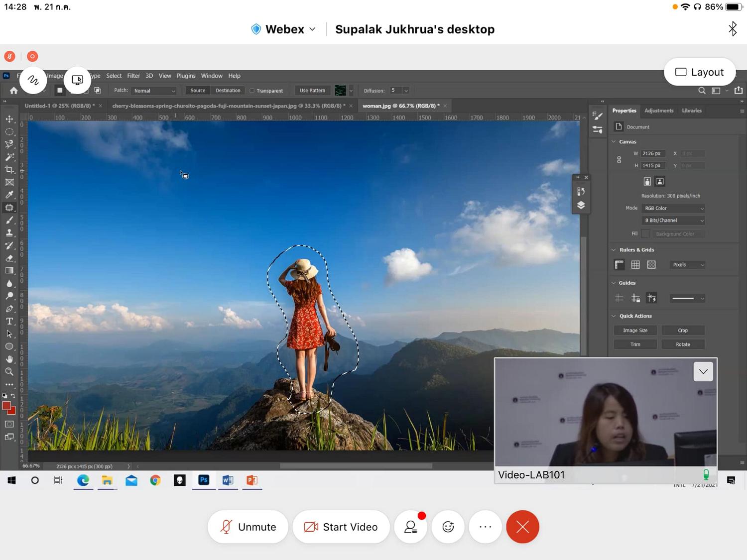747x560 pixels.
Task: Collapse the Quick Actions section
Action: [x=614, y=316]
